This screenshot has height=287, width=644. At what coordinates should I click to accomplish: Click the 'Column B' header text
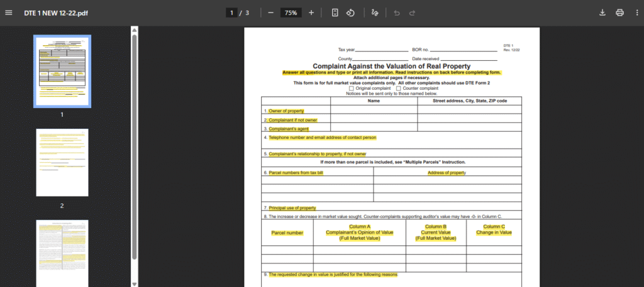(x=435, y=227)
